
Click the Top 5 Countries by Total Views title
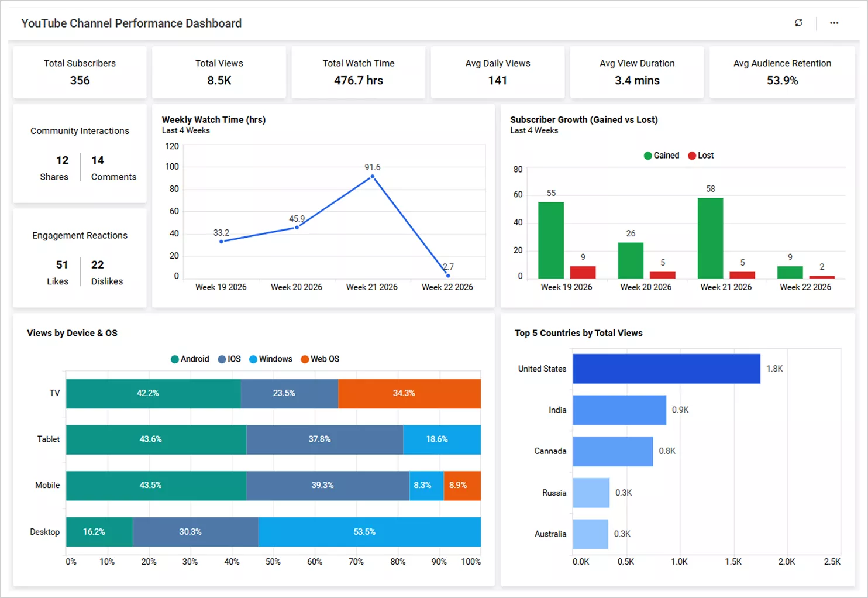coord(578,333)
